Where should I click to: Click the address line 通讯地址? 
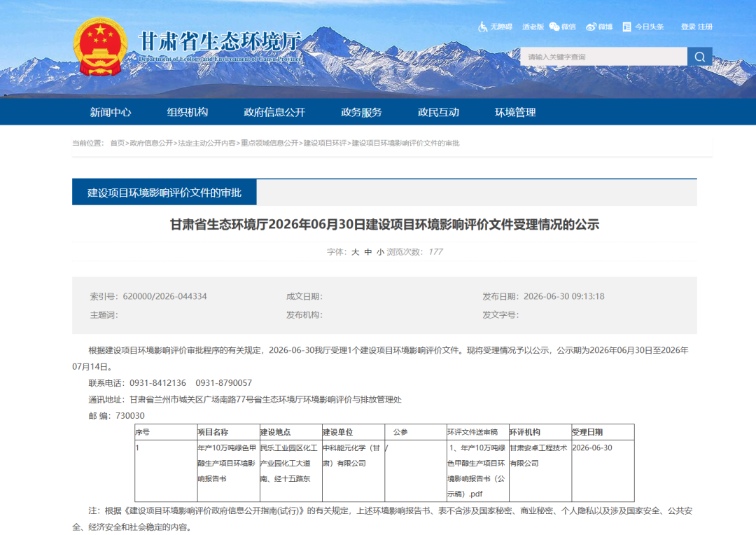[245, 399]
